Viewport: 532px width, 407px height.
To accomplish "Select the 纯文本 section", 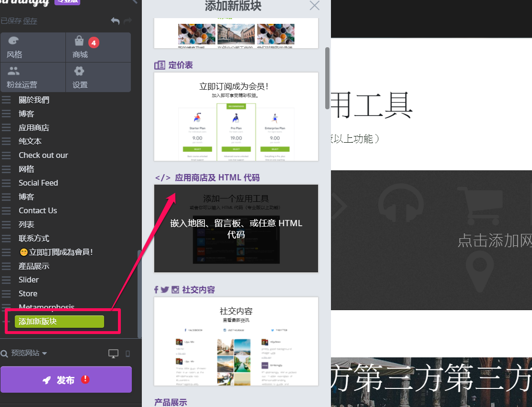I will (x=30, y=141).
